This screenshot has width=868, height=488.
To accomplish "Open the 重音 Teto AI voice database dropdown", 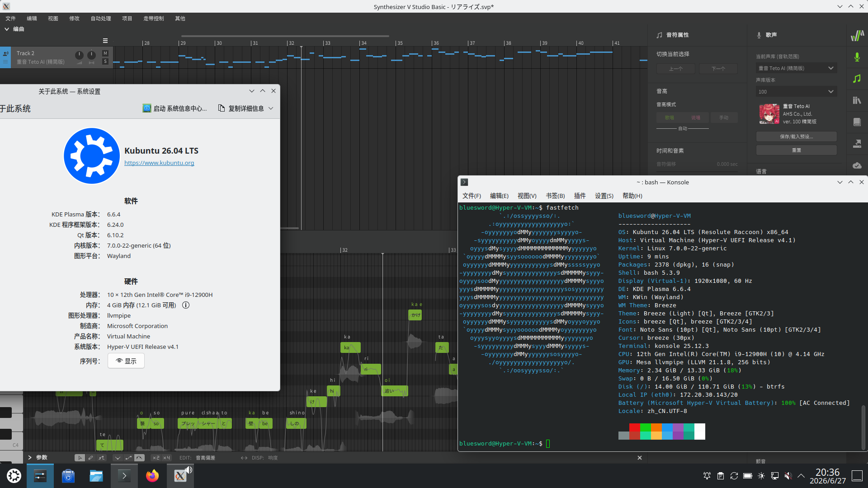I will pyautogui.click(x=796, y=68).
